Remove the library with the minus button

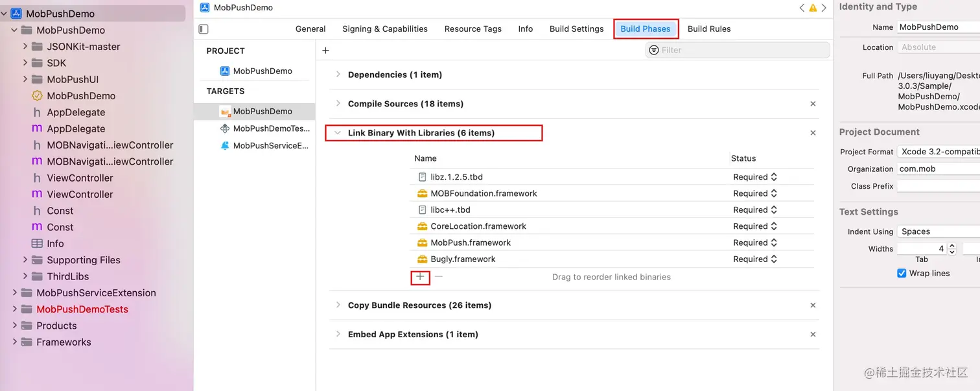click(439, 277)
